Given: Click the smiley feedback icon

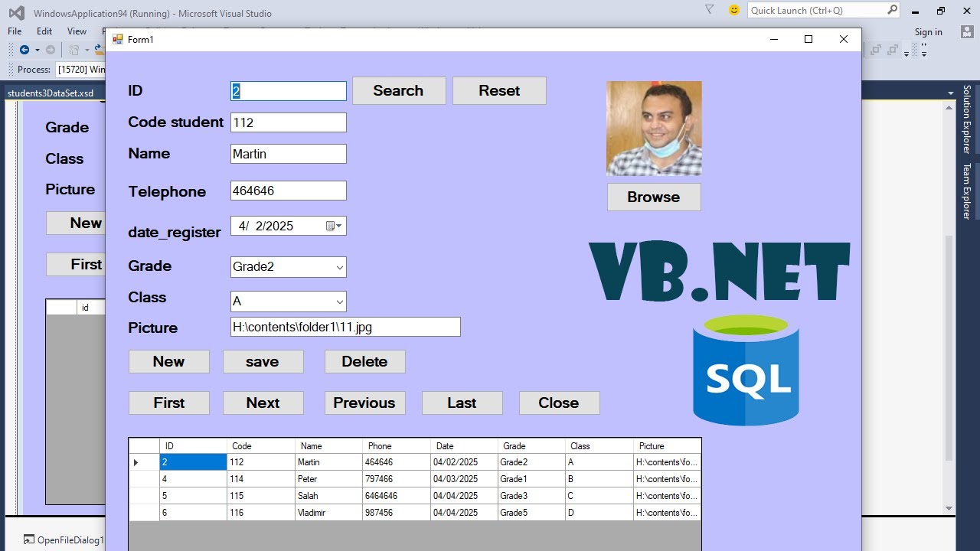Looking at the screenshot, I should pyautogui.click(x=734, y=10).
